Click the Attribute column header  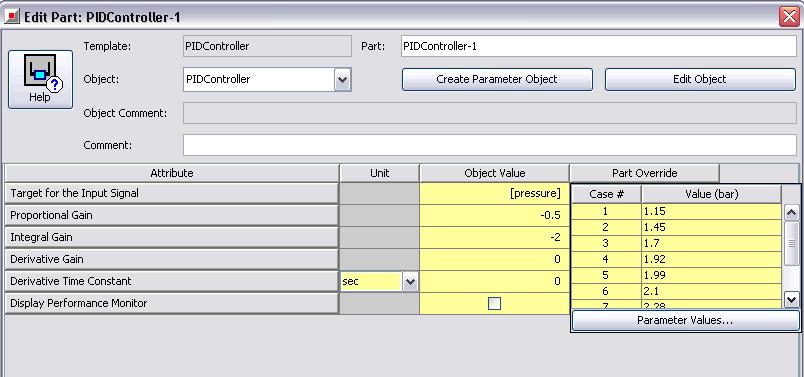pos(172,173)
